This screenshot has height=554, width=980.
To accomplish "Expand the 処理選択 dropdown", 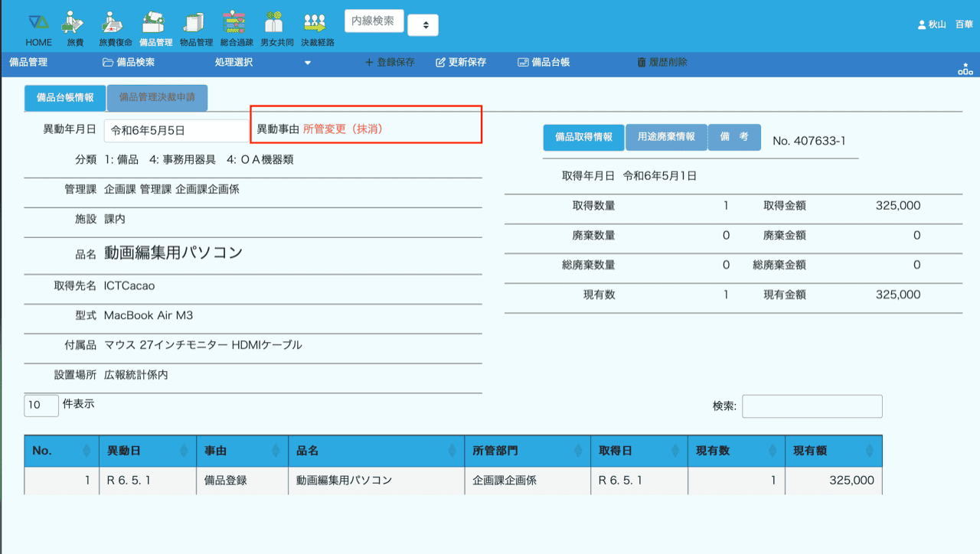I will [x=263, y=63].
